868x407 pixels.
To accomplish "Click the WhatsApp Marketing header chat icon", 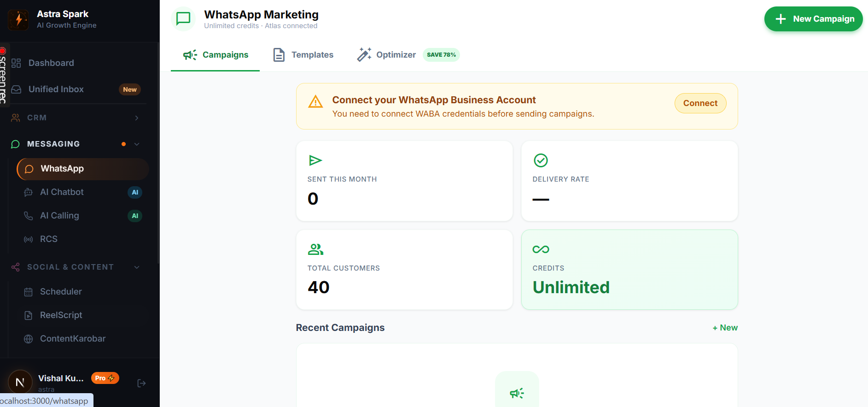I will [183, 19].
